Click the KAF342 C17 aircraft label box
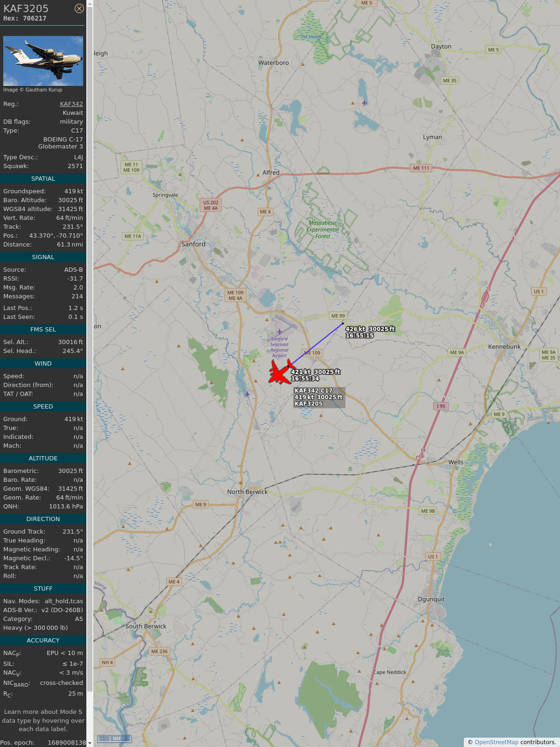Viewport: 560px width, 747px height. (319, 397)
